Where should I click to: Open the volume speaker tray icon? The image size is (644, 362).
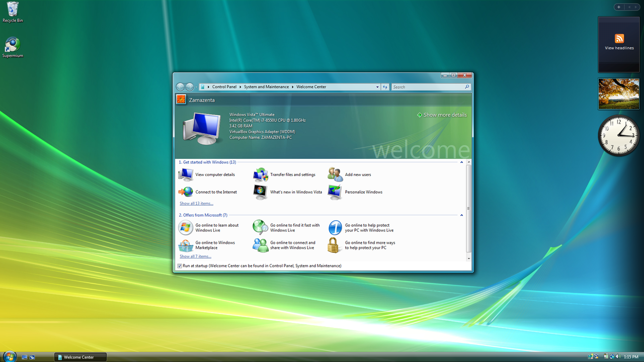(x=618, y=357)
